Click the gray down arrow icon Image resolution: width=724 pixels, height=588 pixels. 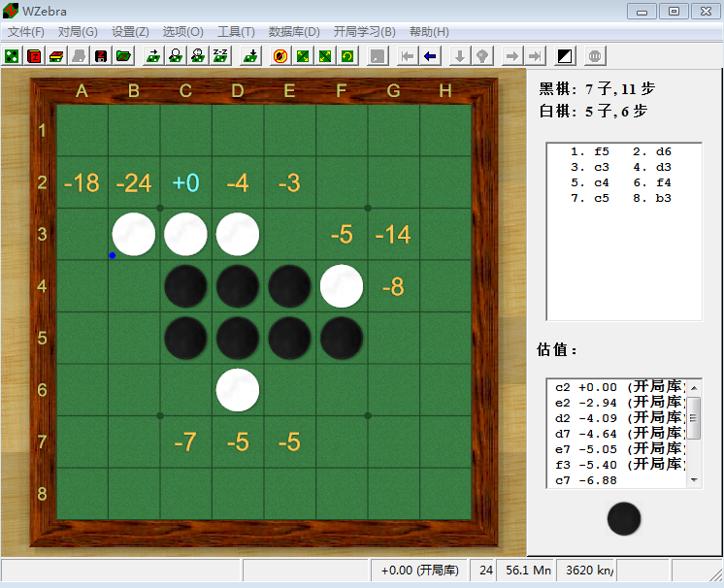click(460, 56)
